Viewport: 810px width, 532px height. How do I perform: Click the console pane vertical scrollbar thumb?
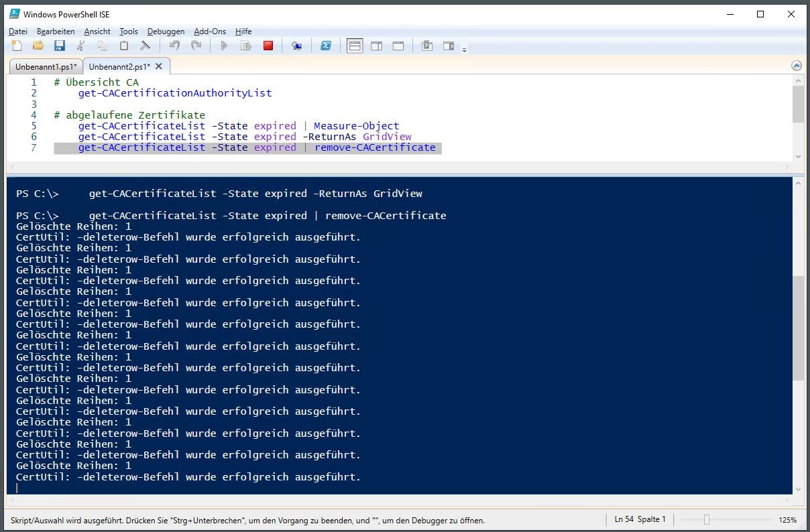(797, 328)
